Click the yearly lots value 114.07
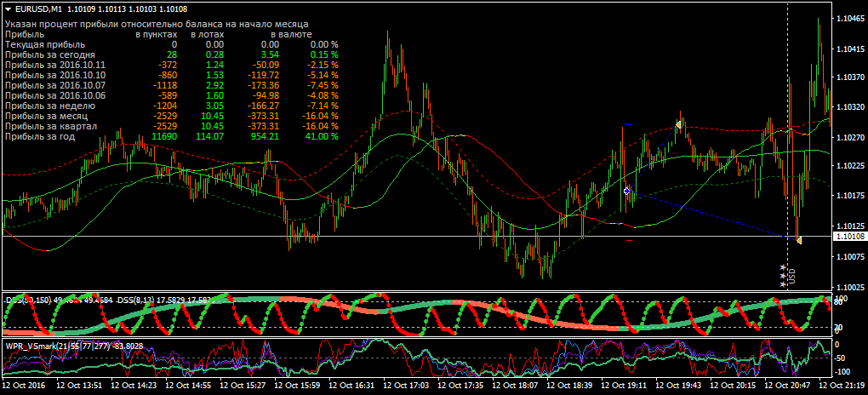The height and width of the screenshot is (395, 868). tap(211, 137)
